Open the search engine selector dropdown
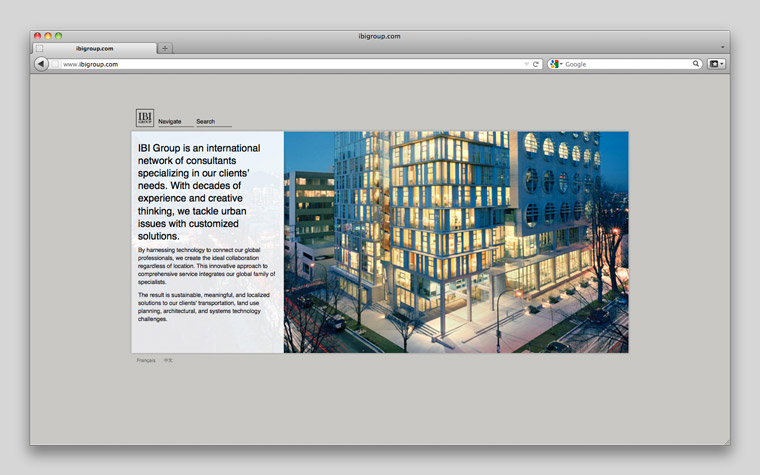 click(562, 64)
